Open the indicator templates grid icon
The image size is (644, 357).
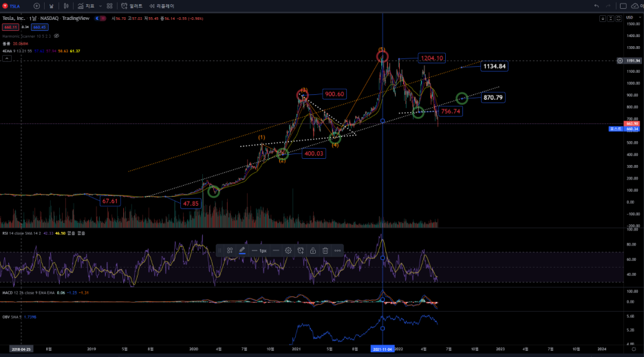coord(109,6)
